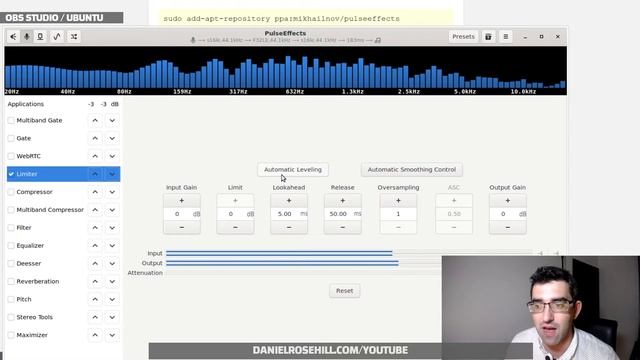Viewport: 640px width, 360px height.
Task: Increase Input Gain with plus
Action: 182,201
